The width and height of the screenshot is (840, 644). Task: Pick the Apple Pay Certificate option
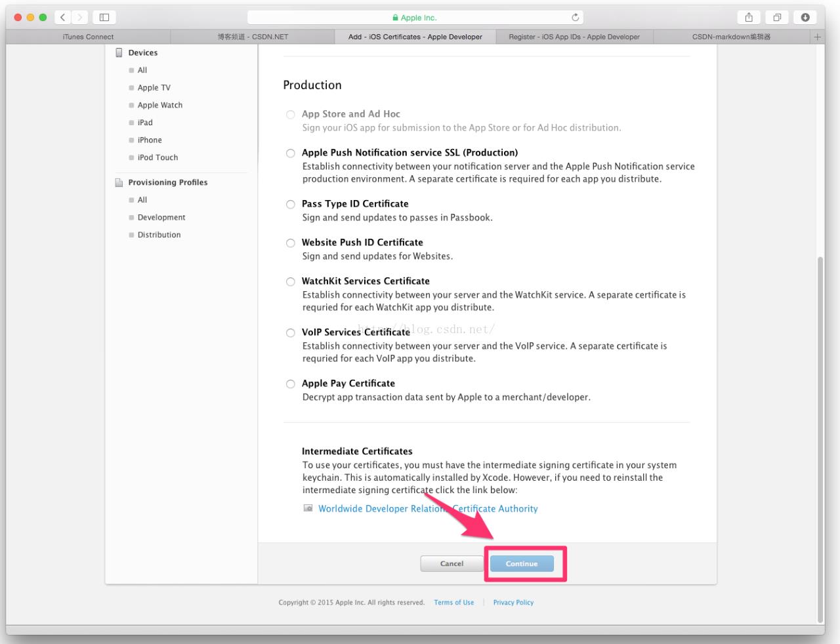[x=290, y=384]
